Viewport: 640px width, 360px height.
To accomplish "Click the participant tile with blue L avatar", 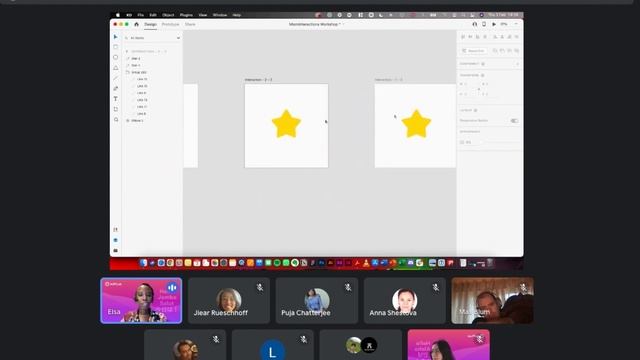I will 273,345.
